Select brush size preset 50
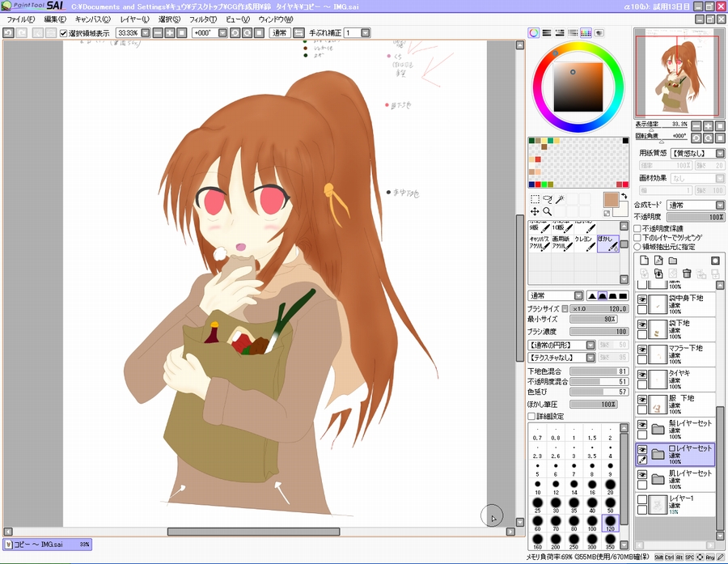The image size is (728, 564). [610, 505]
